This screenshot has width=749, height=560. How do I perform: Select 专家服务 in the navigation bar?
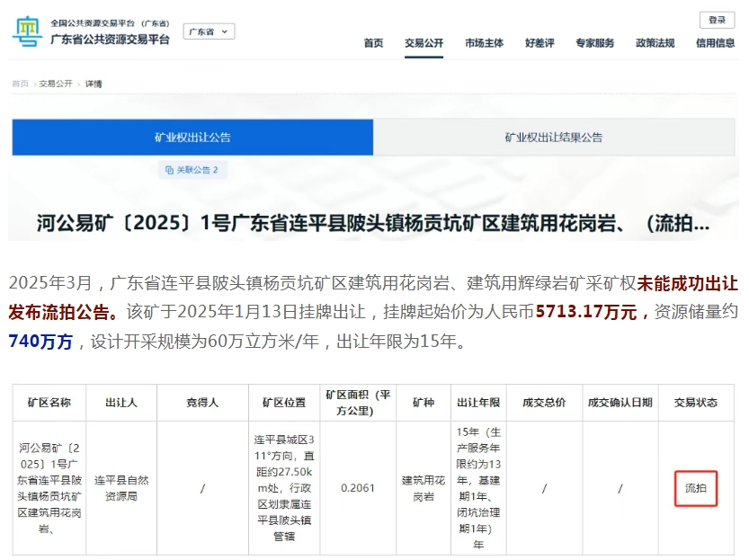tap(595, 43)
